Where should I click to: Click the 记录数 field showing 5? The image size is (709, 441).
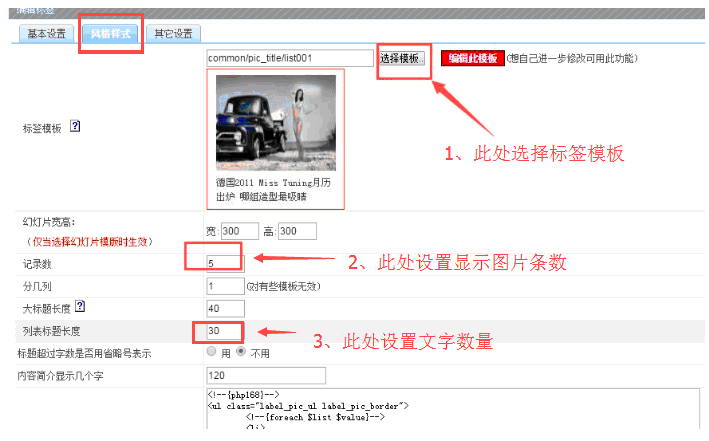point(224,263)
